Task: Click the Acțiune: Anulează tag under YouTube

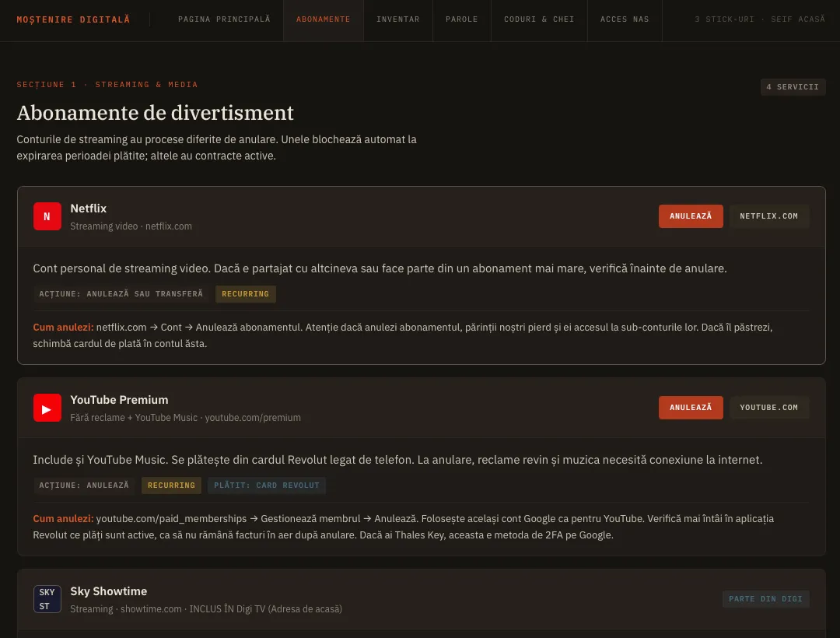Action: coord(84,486)
